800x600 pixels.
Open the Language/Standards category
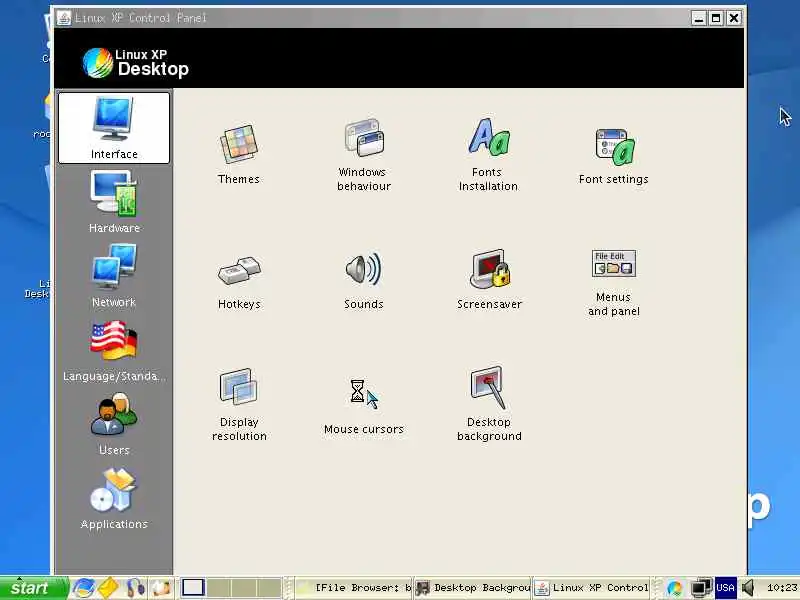pos(114,351)
